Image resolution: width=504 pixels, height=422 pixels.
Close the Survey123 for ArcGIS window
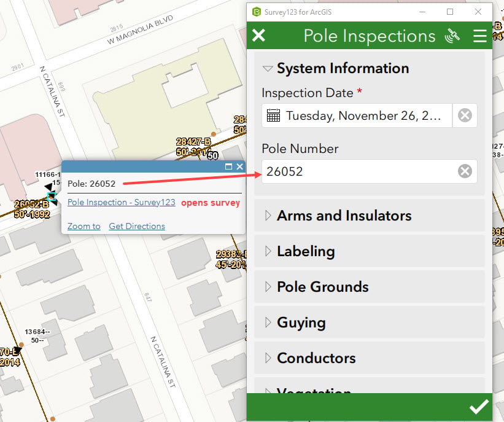(478, 12)
